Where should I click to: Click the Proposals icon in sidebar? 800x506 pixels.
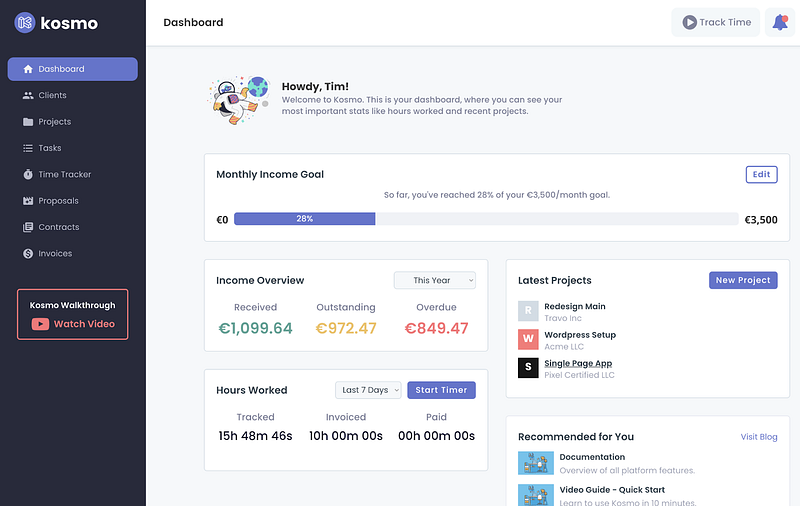click(x=28, y=201)
